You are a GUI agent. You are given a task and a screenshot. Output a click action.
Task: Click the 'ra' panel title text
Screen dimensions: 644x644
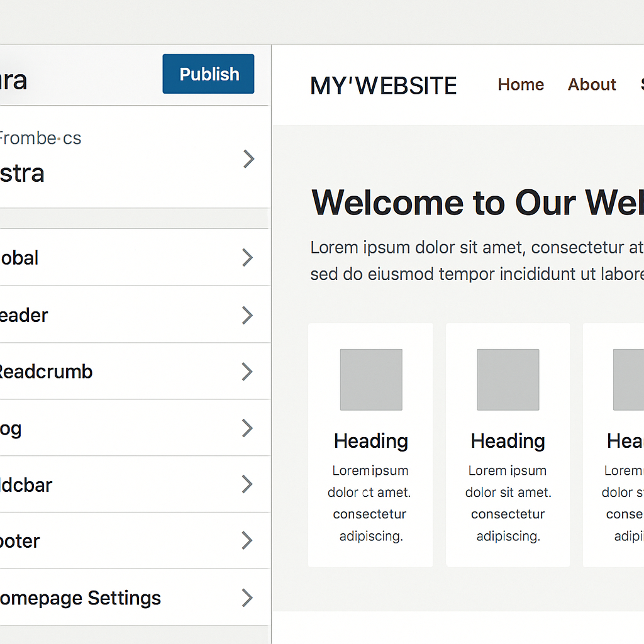(x=13, y=80)
